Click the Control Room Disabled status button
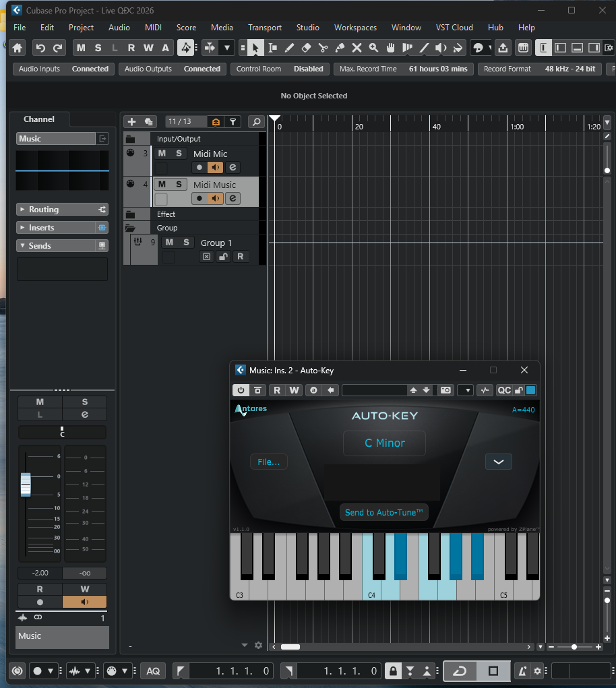This screenshot has height=688, width=616. point(280,69)
